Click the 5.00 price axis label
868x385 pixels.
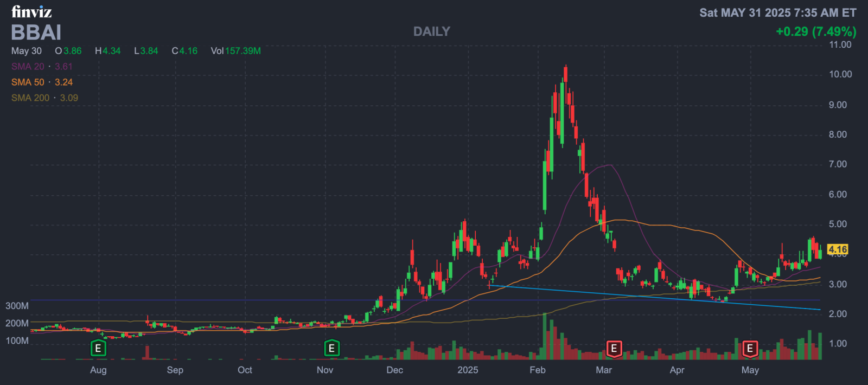[838, 224]
